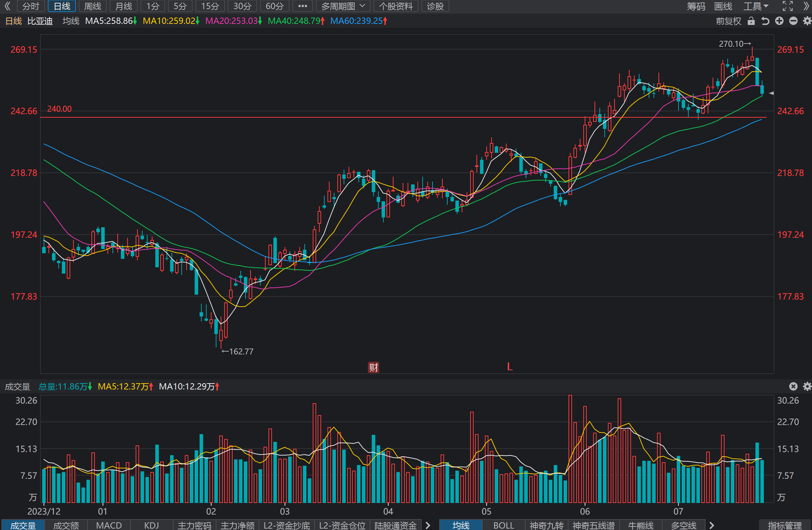The image size is (812, 530).
Task: Open main chart settings gear icon
Action: pos(807,21)
